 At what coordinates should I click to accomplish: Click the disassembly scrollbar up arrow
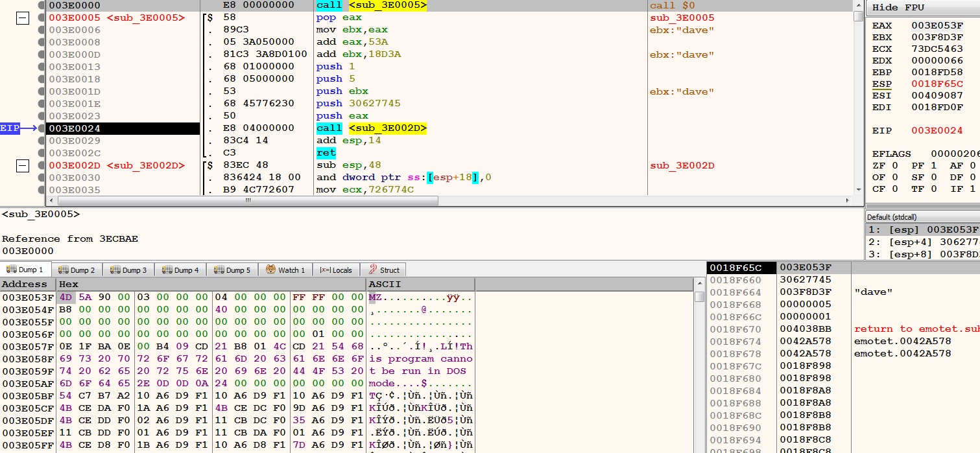point(859,5)
